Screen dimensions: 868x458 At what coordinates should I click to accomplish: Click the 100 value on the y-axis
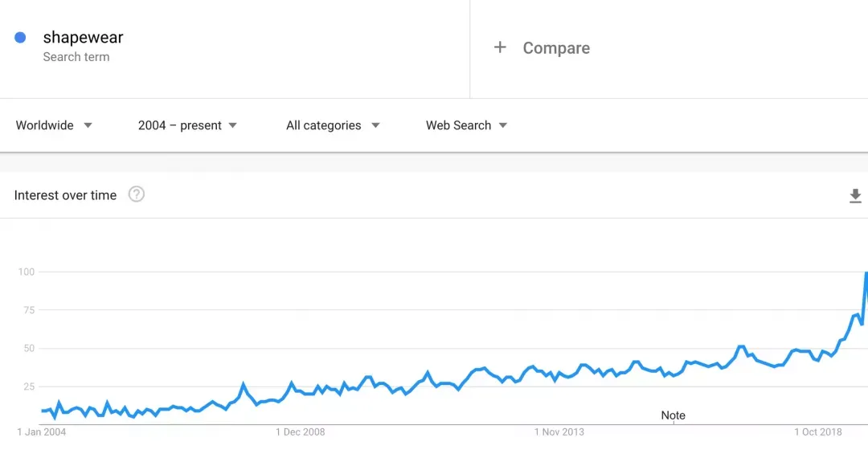(27, 272)
